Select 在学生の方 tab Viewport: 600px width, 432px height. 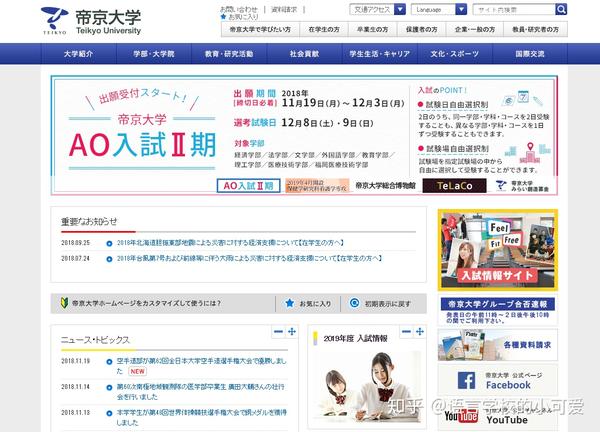[x=324, y=29]
